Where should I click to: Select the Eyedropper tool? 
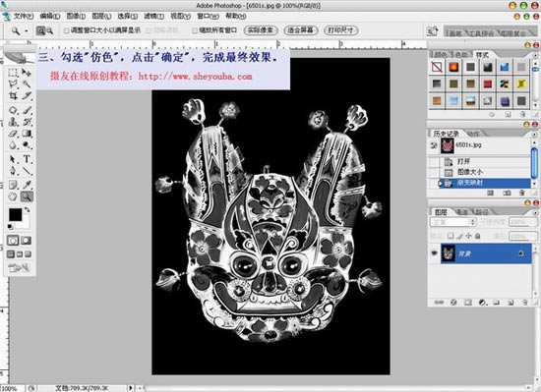[28, 185]
